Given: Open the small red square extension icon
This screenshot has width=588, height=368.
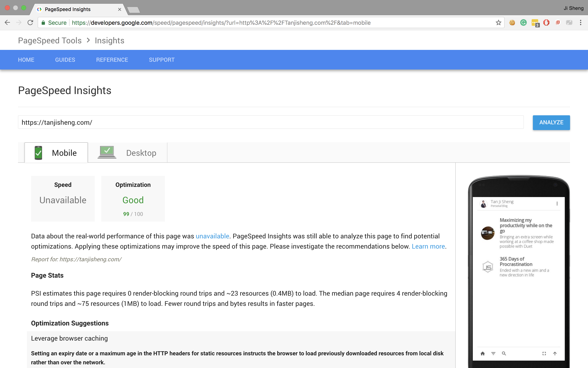Looking at the screenshot, I should [558, 23].
